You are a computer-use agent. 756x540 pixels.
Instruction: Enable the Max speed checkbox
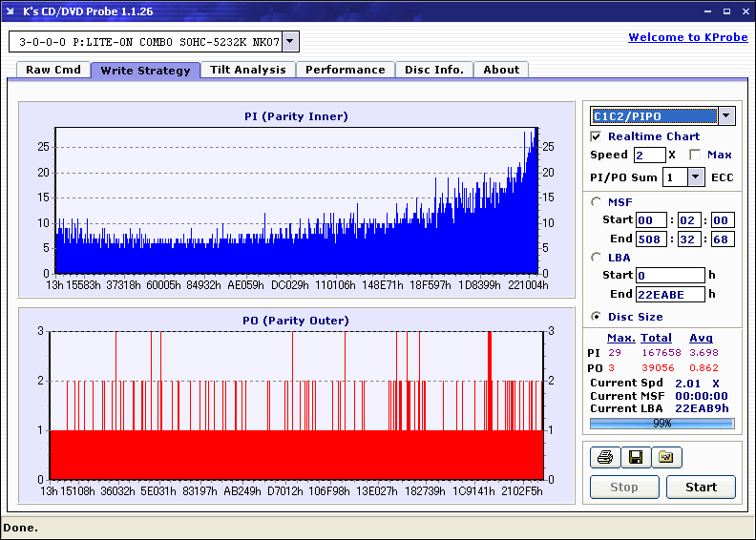coord(694,155)
